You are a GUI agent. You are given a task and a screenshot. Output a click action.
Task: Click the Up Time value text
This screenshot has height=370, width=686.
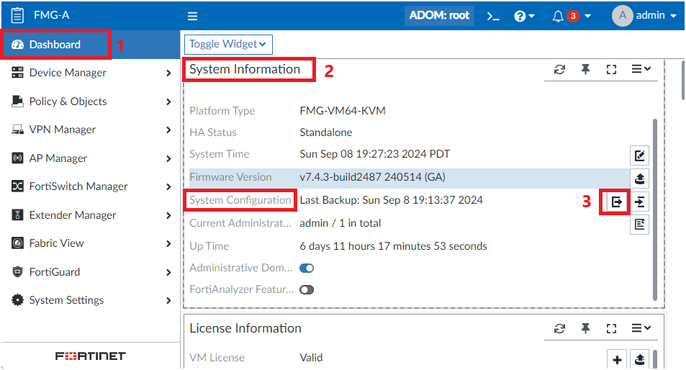point(393,246)
